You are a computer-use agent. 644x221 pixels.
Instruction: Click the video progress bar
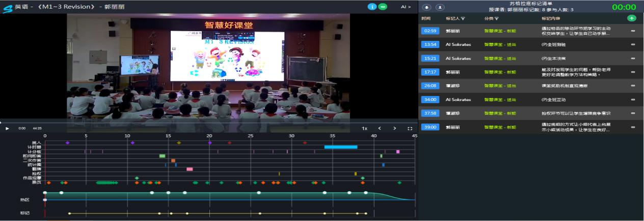[204, 122]
